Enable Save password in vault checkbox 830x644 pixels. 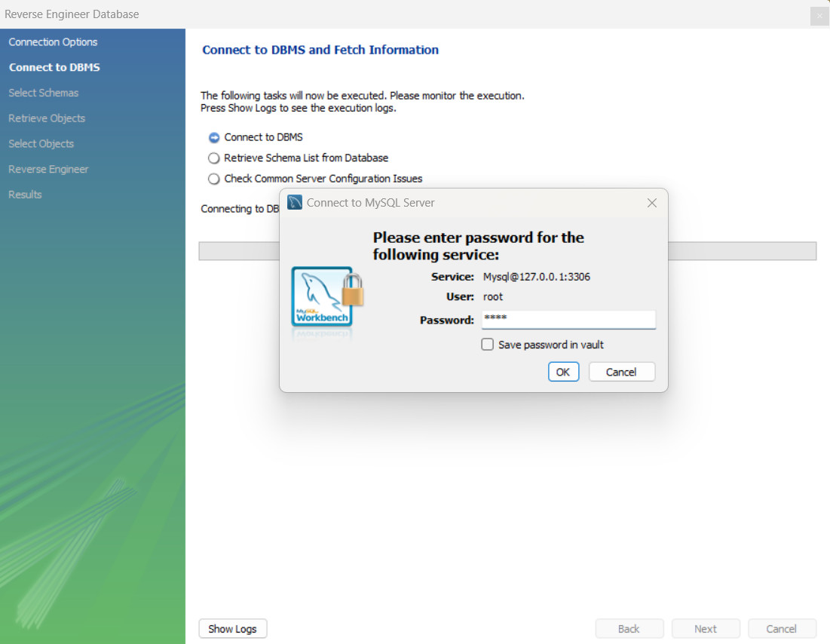487,344
